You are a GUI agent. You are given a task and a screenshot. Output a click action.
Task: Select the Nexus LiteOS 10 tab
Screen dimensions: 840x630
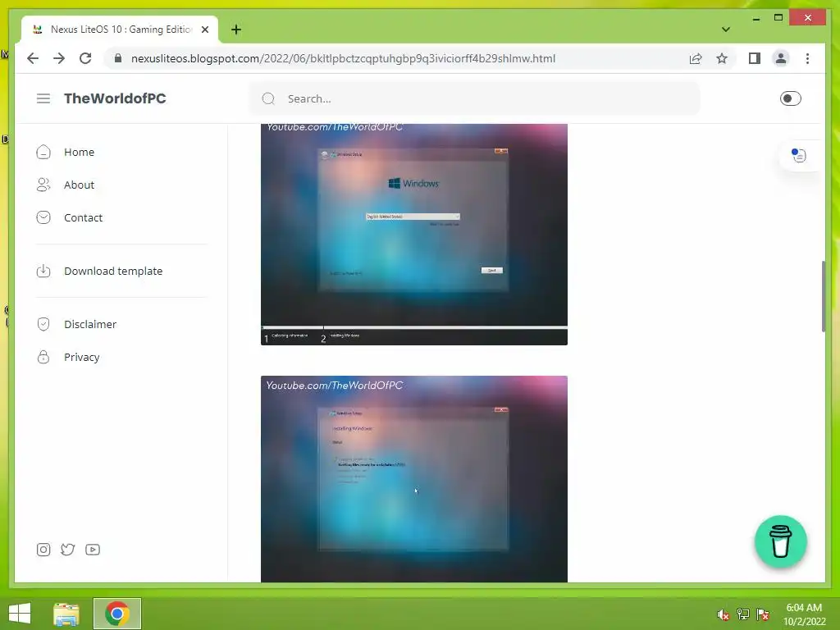(120, 30)
